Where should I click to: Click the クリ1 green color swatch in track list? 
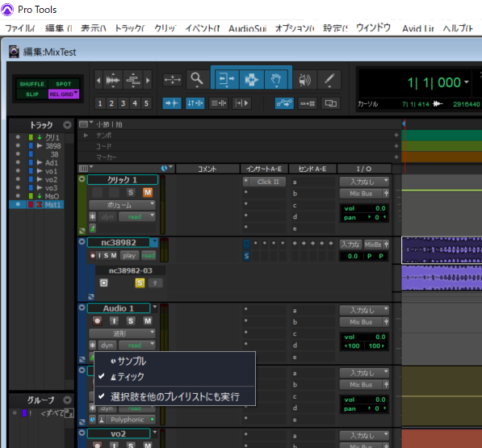[31, 137]
